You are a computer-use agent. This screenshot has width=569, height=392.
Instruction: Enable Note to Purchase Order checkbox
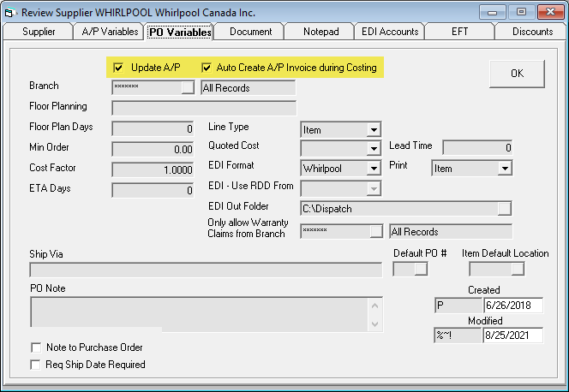tap(36, 347)
